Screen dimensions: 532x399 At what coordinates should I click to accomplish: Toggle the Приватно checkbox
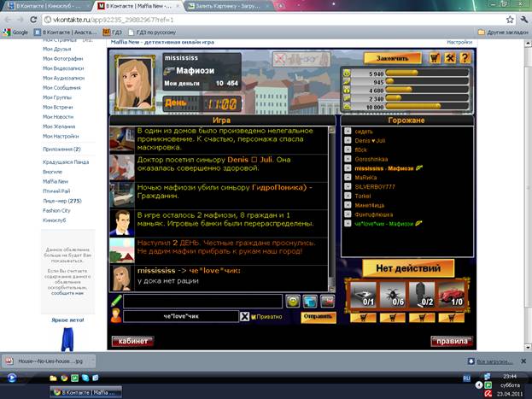coord(253,317)
